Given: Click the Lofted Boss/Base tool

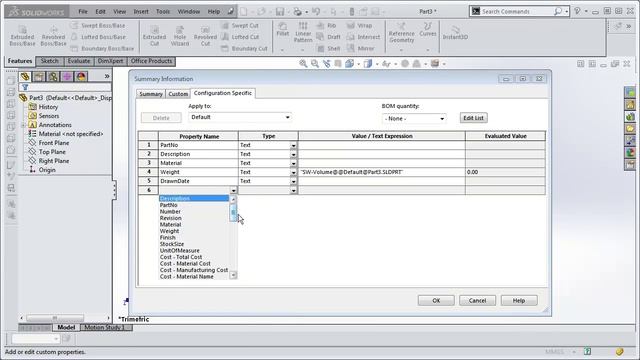Looking at the screenshot, I should pyautogui.click(x=98, y=37).
